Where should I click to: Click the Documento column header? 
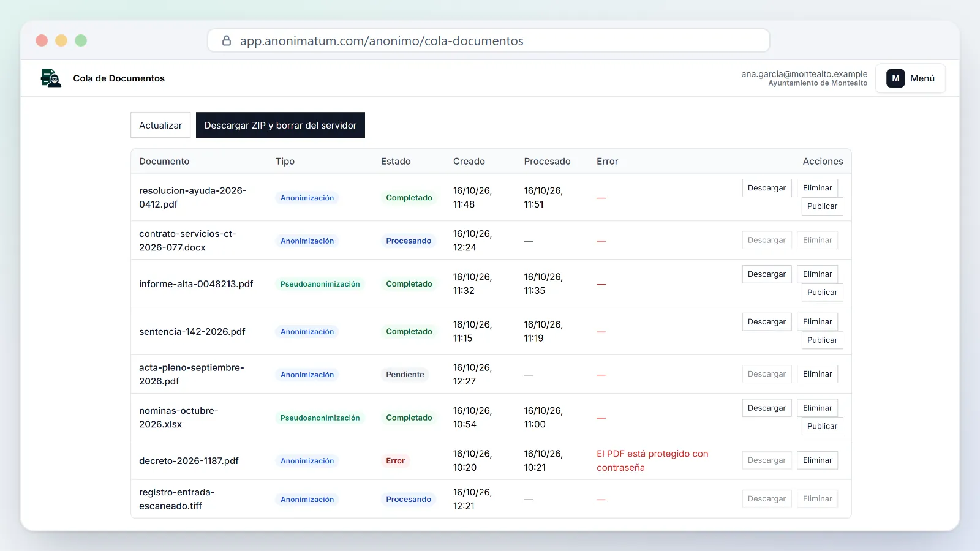(164, 162)
